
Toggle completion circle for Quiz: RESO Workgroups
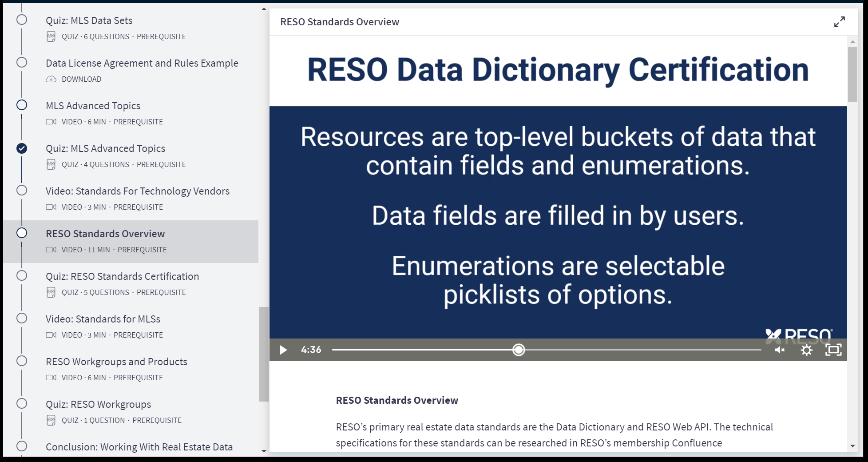tap(22, 404)
